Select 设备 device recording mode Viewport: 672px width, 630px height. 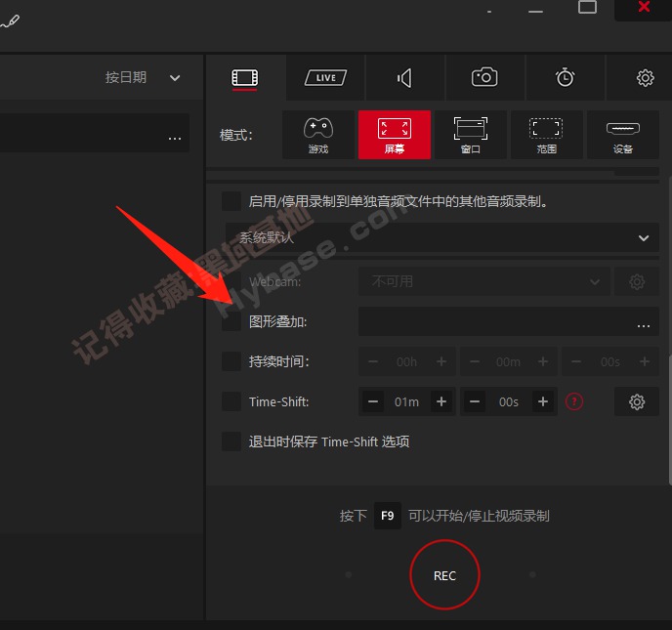point(623,135)
